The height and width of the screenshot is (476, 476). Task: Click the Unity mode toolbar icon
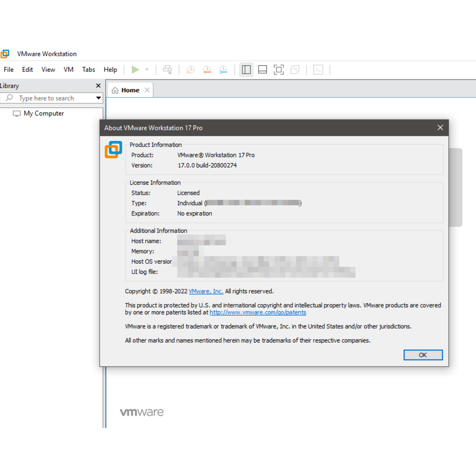tap(295, 70)
